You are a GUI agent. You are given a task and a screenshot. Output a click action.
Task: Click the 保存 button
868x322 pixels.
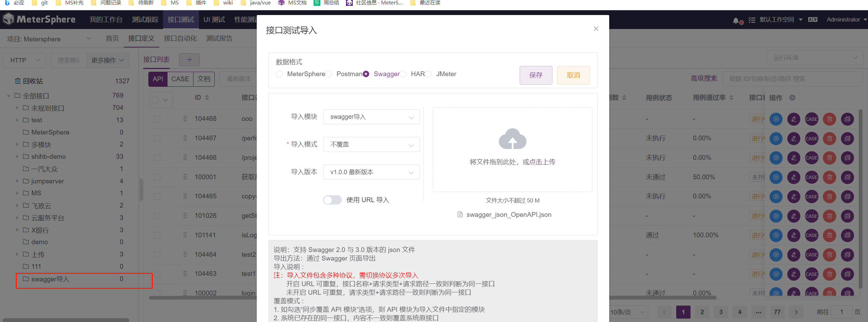[x=536, y=75]
